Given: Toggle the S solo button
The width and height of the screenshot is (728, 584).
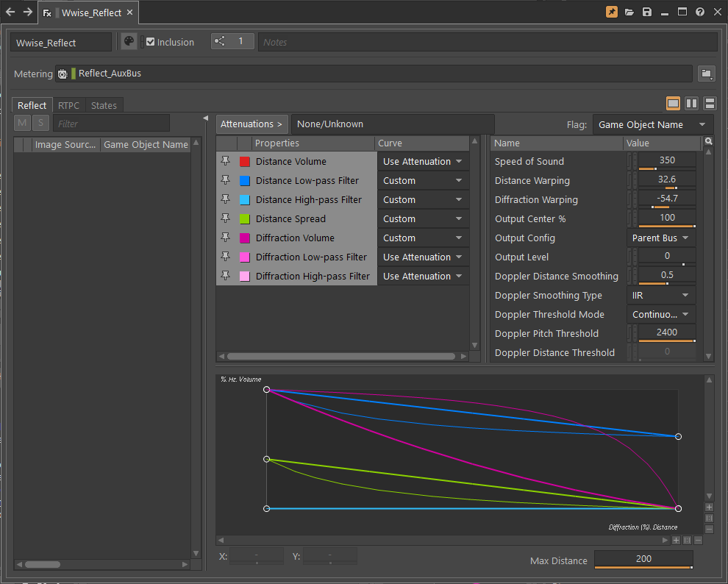Looking at the screenshot, I should [41, 123].
